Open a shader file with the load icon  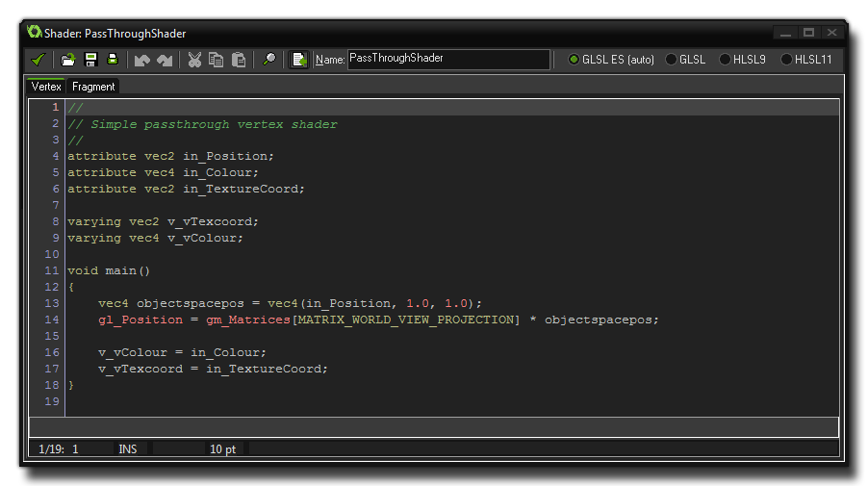click(x=68, y=60)
